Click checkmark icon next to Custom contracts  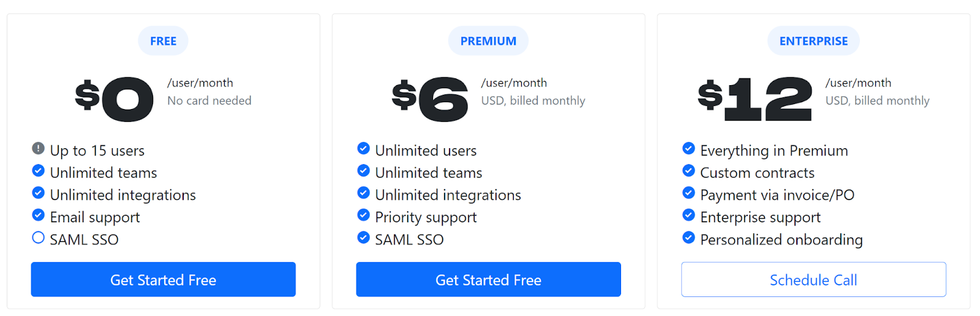688,170
